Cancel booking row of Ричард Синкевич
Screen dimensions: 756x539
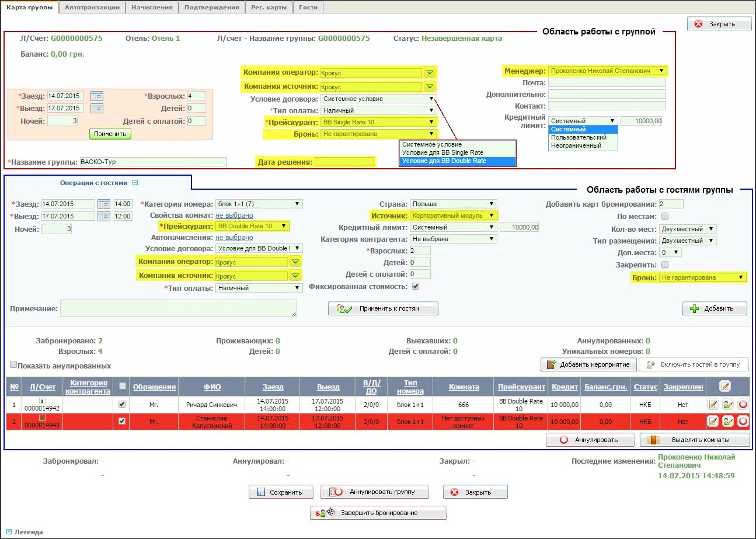coord(743,404)
